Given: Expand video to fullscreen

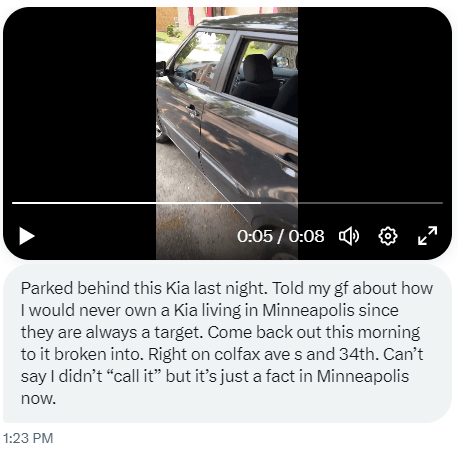Looking at the screenshot, I should [x=427, y=236].
